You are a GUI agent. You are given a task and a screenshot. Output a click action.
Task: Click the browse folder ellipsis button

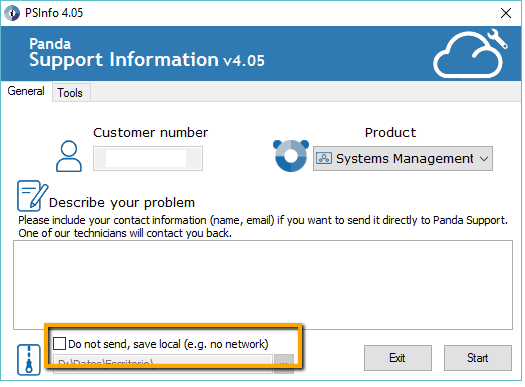tap(284, 364)
